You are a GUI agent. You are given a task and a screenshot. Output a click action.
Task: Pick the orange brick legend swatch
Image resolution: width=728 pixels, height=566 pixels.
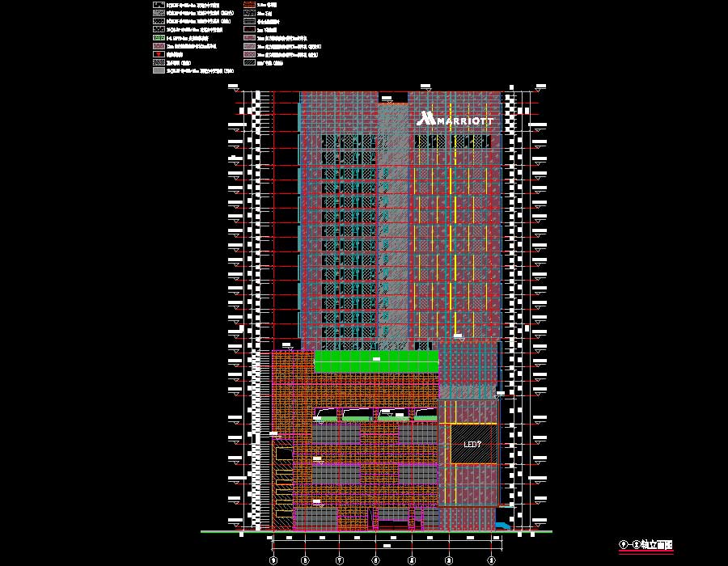[249, 5]
